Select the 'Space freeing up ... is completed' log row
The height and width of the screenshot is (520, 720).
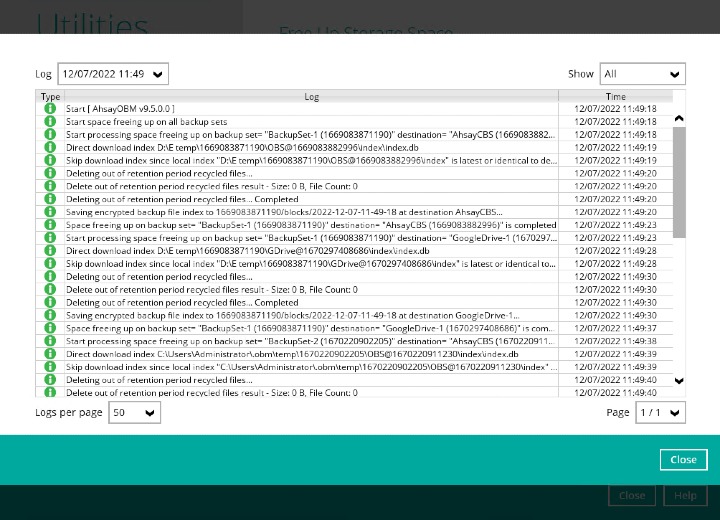[311, 225]
